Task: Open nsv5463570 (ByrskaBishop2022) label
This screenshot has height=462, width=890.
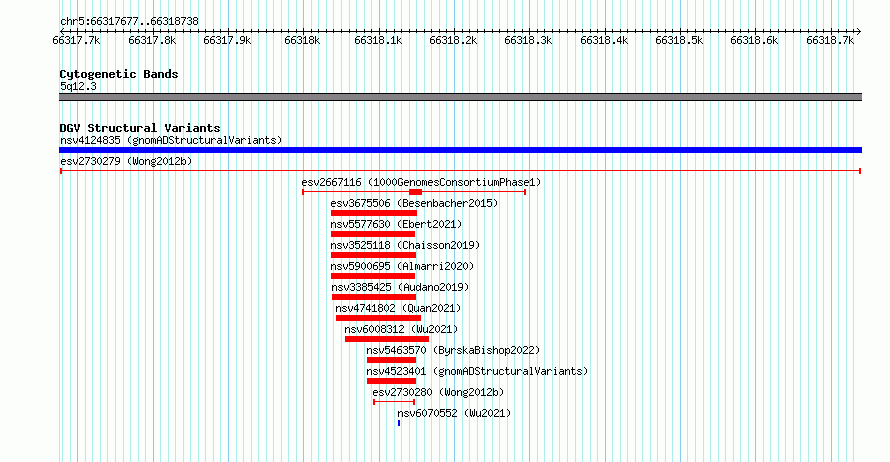Action: (454, 350)
